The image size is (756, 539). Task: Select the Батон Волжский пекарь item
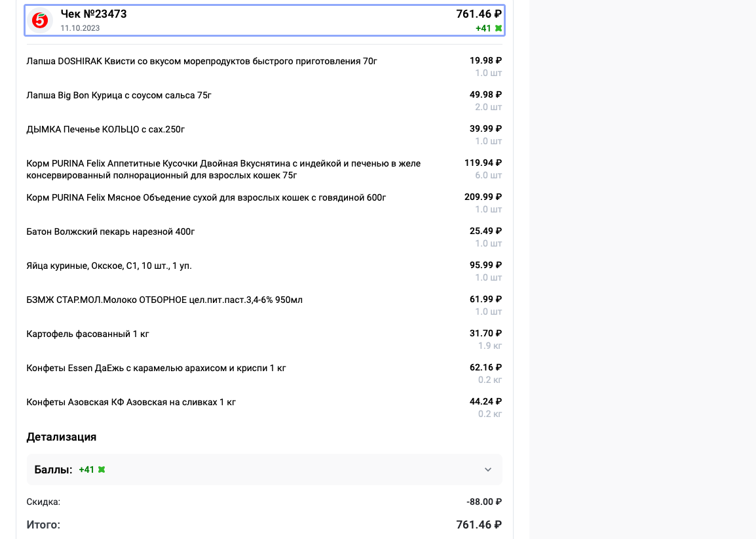coord(111,232)
